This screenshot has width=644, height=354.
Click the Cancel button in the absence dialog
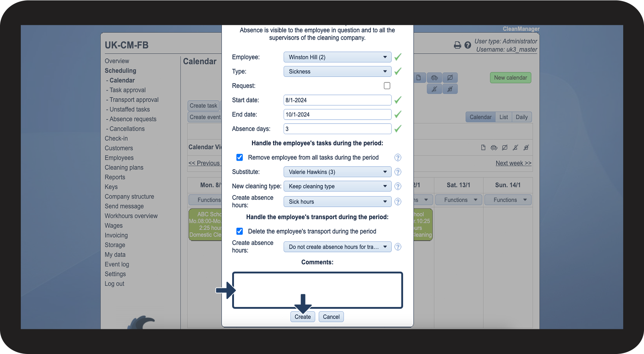tap(331, 317)
